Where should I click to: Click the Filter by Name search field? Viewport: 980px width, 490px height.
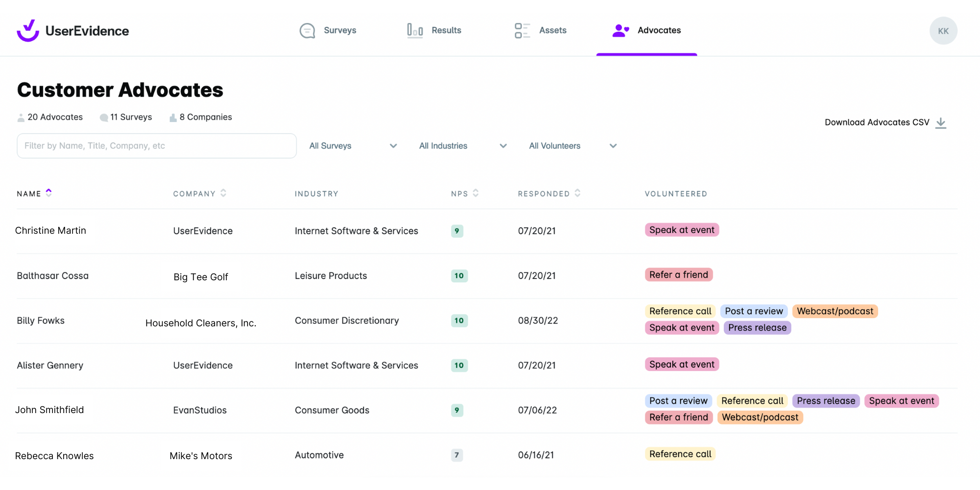(157, 146)
